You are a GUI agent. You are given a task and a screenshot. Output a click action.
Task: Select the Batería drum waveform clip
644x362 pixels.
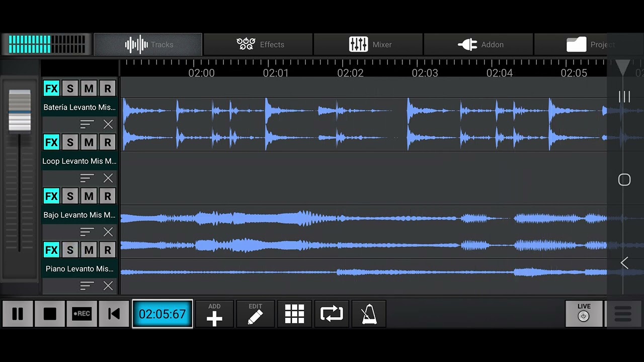point(364,124)
